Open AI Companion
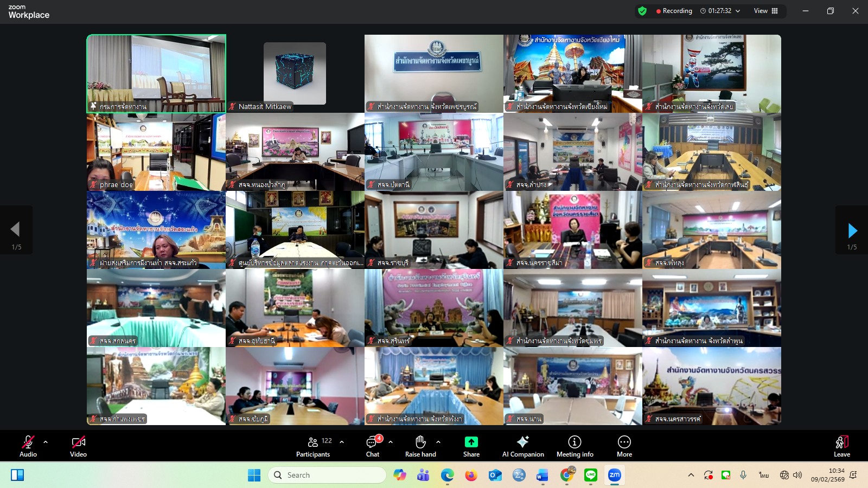This screenshot has height=488, width=868. pos(523,442)
